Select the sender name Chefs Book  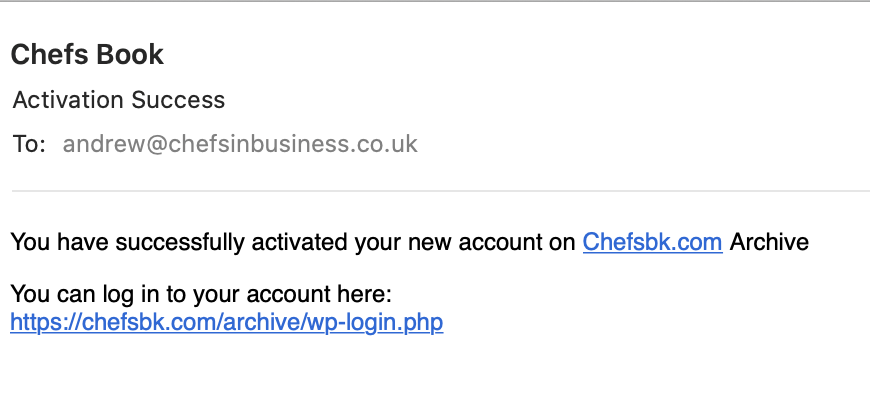coord(87,54)
